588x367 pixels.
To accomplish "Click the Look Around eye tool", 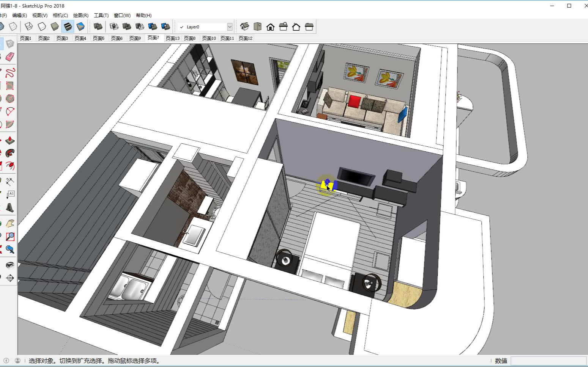I will coord(10,265).
